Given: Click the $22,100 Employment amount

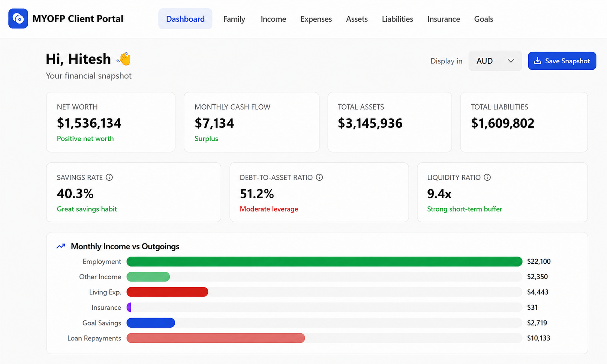Looking at the screenshot, I should pyautogui.click(x=539, y=261).
